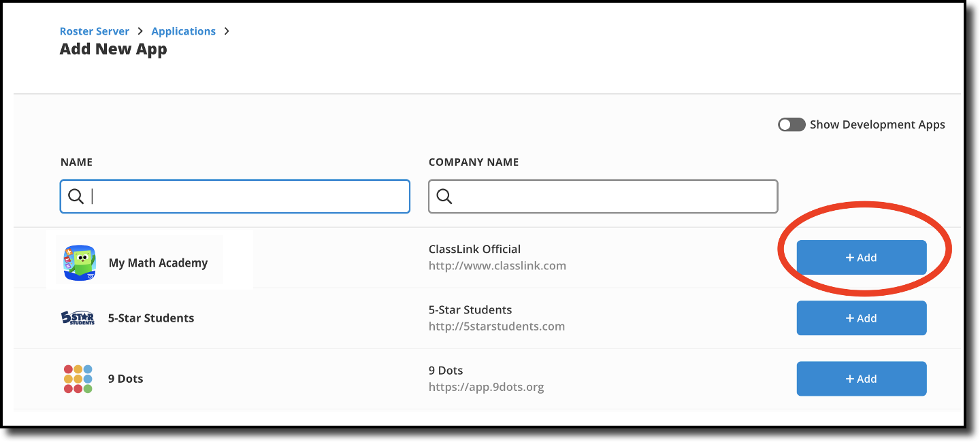Image resolution: width=980 pixels, height=442 pixels.
Task: Focus the Name search input field
Action: [x=235, y=197]
